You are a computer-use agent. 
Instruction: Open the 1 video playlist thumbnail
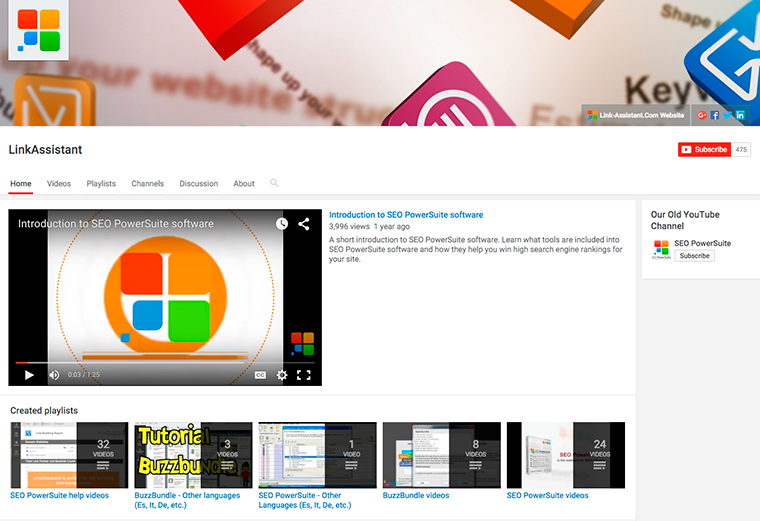click(x=317, y=455)
